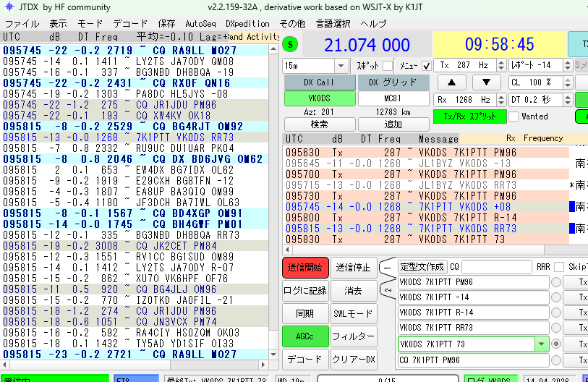Click the JTDX star icon in title bar

point(9,7)
